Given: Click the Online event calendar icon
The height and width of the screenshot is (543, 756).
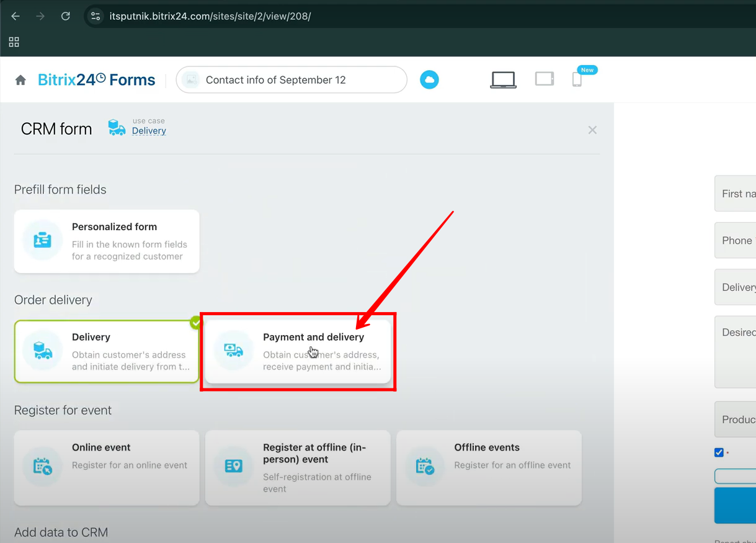Looking at the screenshot, I should point(43,466).
